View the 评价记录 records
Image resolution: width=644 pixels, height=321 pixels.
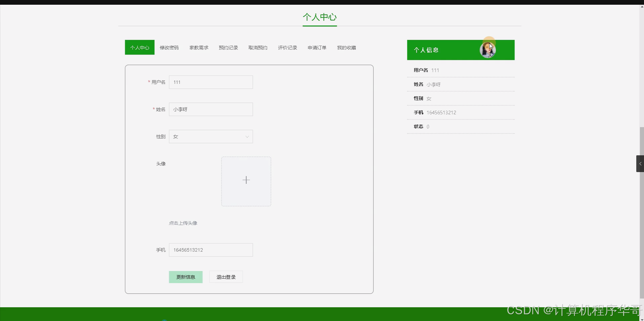287,47
